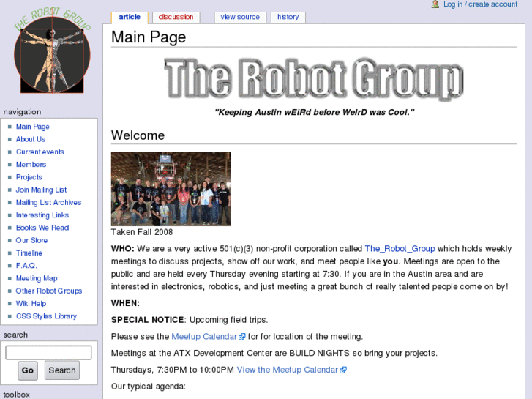The image size is (532, 399).
Task: Open the Taken Fall 2008 group photo
Action: click(171, 189)
